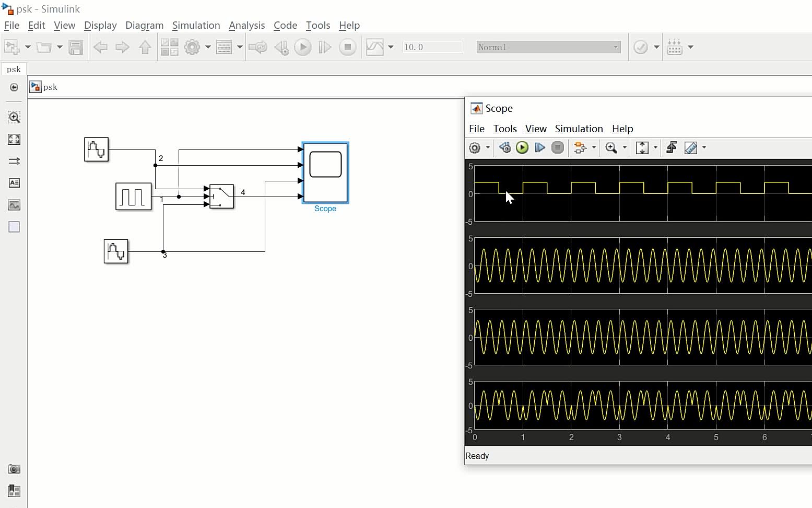Click the Scope Step Forward icon
The width and height of the screenshot is (812, 508).
[x=540, y=148]
